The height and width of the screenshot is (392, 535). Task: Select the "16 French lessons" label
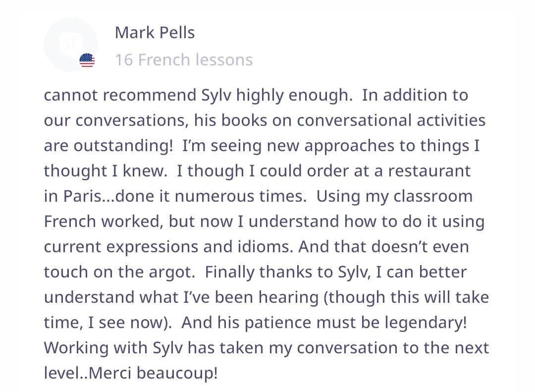point(183,60)
